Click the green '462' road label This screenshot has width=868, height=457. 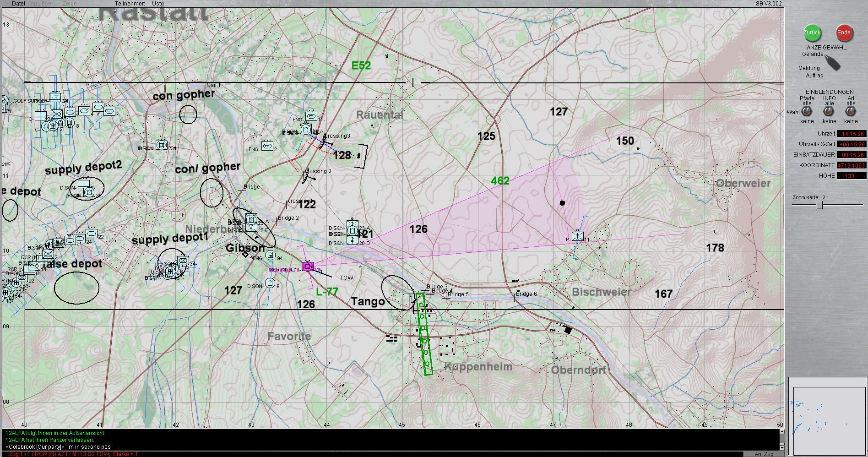500,181
